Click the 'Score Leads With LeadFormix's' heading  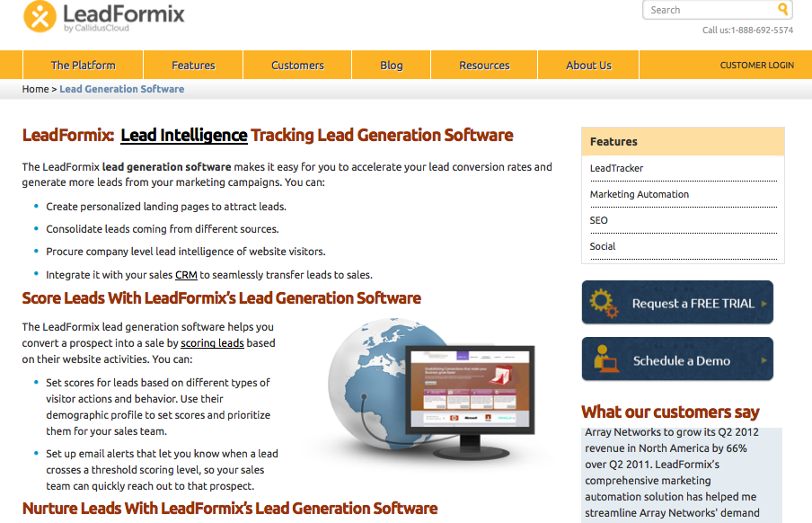222,298
